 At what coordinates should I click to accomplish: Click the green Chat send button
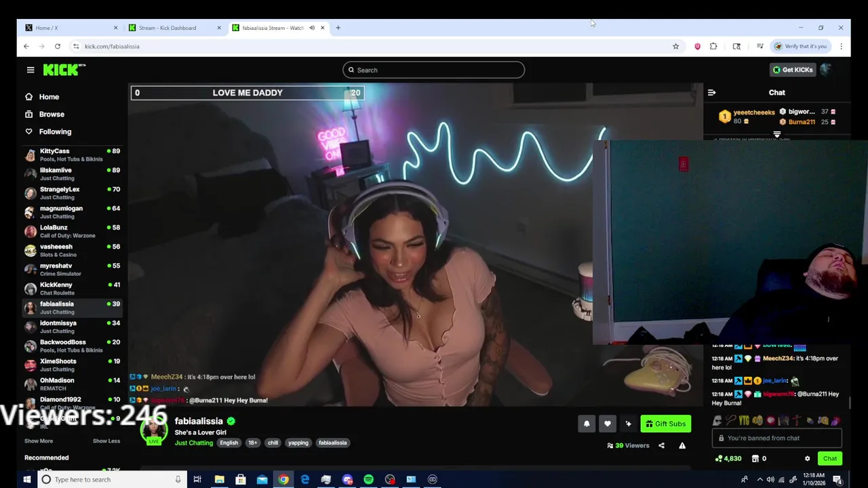[830, 458]
